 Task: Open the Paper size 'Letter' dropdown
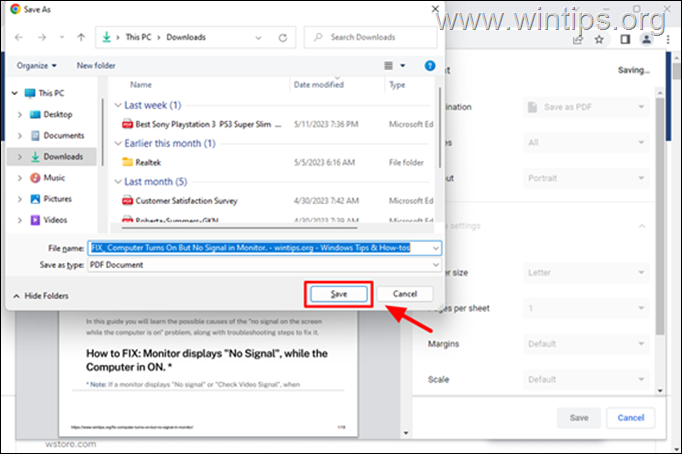[586, 273]
